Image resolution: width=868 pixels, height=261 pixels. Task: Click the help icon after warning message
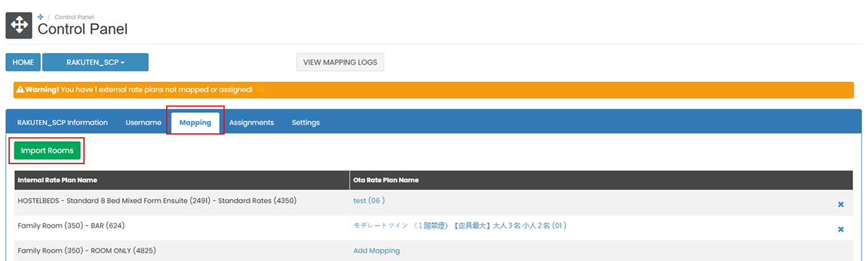[260, 90]
